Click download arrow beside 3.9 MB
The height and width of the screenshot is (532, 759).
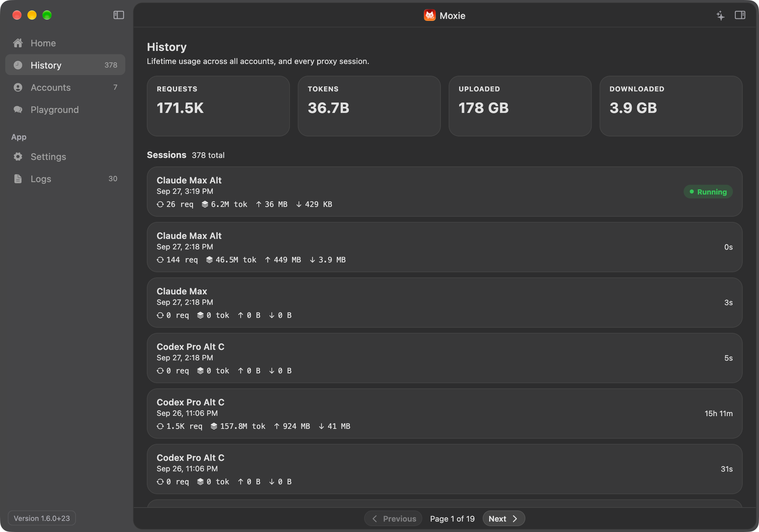(x=312, y=260)
